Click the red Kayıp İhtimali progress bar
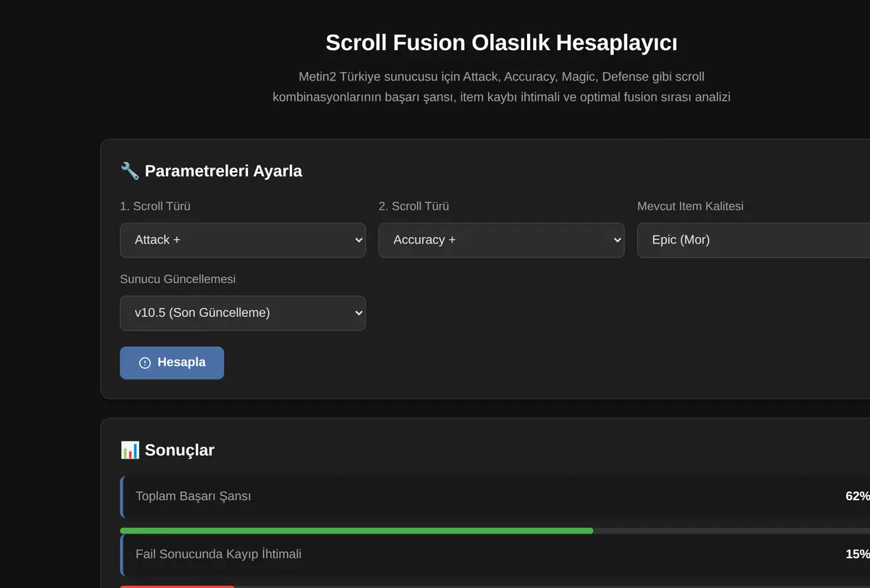 177,586
